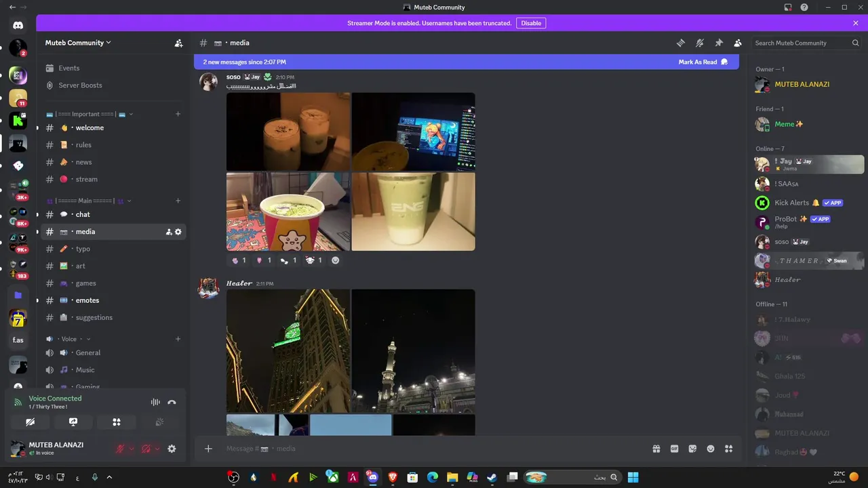Viewport: 868px width, 488px height.
Task: Open Threads icon in channel header
Action: 680,43
